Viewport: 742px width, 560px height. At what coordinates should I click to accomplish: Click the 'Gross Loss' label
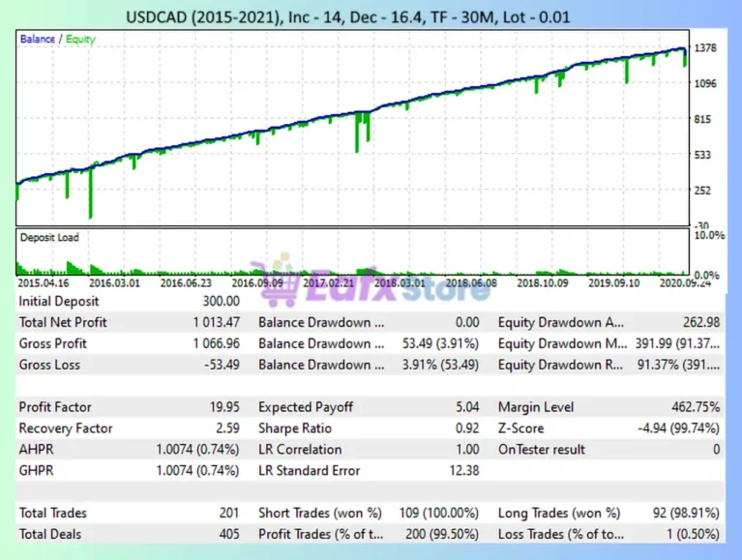(x=49, y=366)
